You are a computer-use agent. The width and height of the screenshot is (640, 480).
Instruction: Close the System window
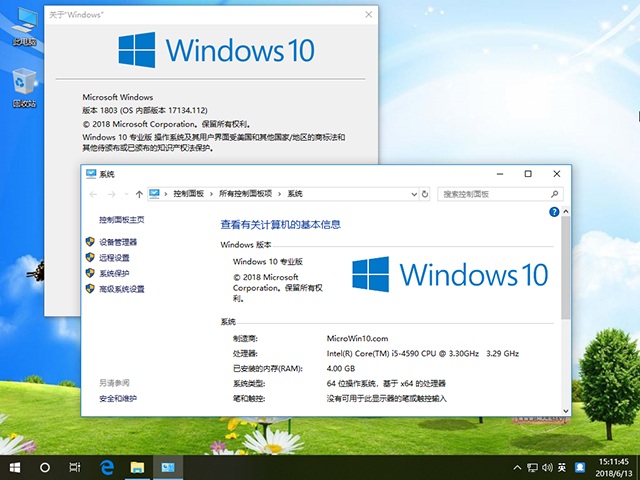point(556,174)
